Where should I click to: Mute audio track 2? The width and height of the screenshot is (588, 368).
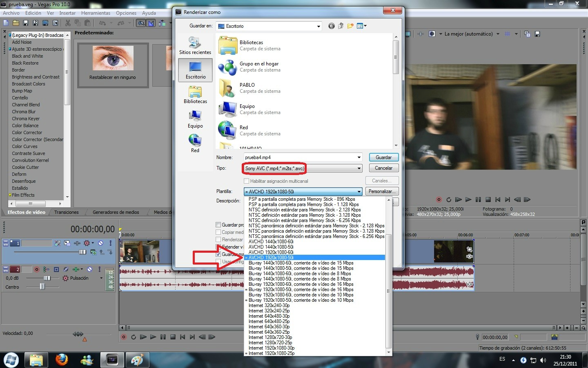(89, 269)
